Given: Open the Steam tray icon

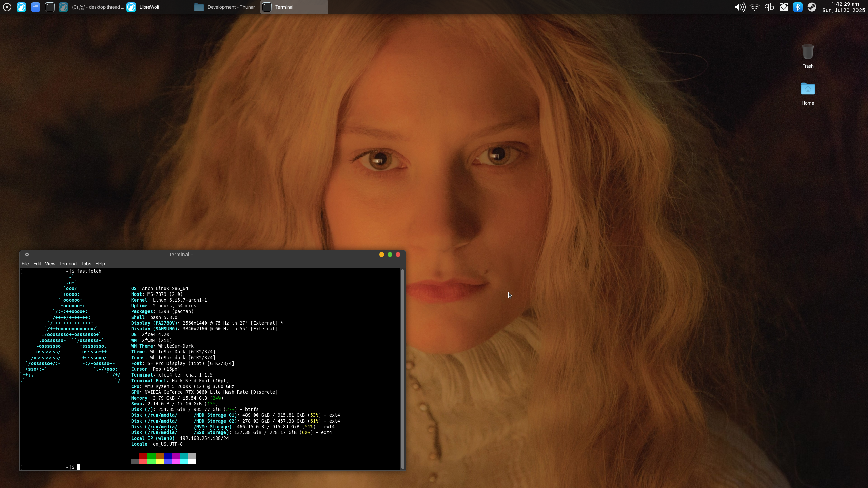Looking at the screenshot, I should tap(812, 7).
